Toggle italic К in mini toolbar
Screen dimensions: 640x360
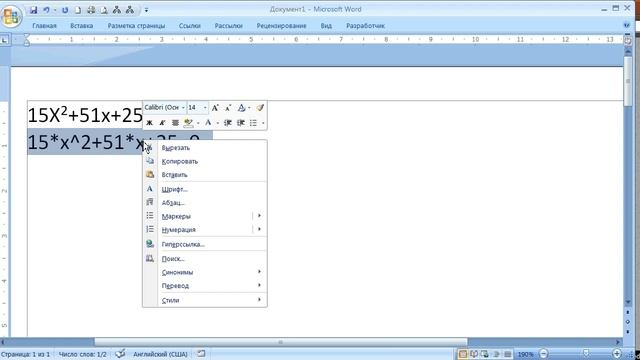point(162,123)
